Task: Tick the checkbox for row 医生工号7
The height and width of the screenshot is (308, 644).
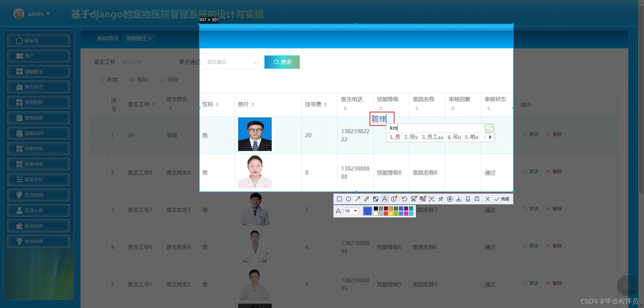Action: (x=97, y=210)
